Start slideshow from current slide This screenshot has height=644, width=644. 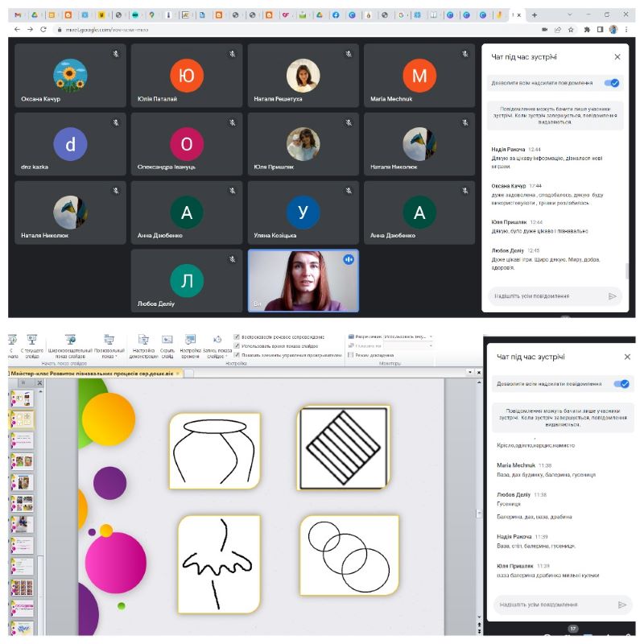[32, 346]
